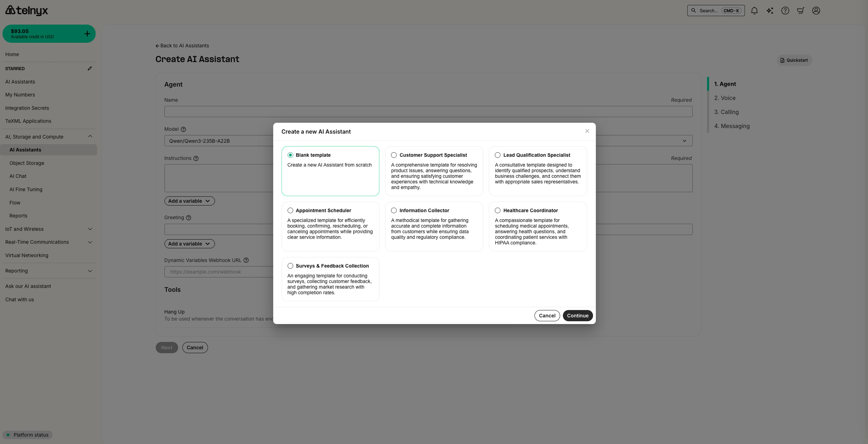The image size is (868, 444).
Task: Open the user account avatar icon
Action: click(816, 10)
